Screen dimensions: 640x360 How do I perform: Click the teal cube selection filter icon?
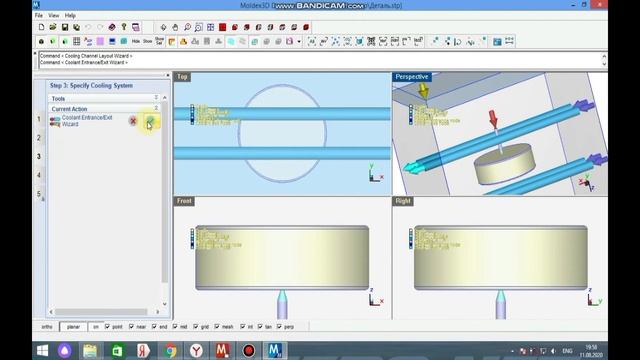pyautogui.click(x=359, y=41)
